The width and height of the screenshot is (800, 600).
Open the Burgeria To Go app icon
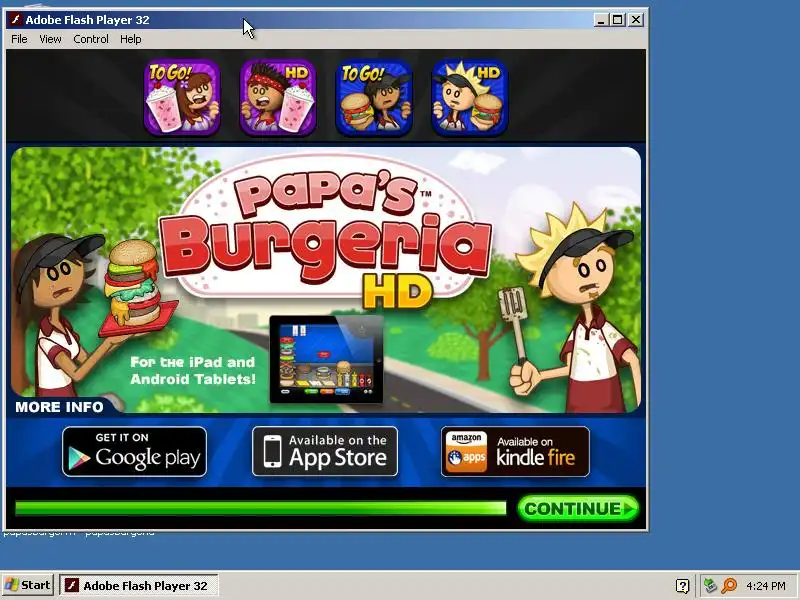click(x=374, y=97)
